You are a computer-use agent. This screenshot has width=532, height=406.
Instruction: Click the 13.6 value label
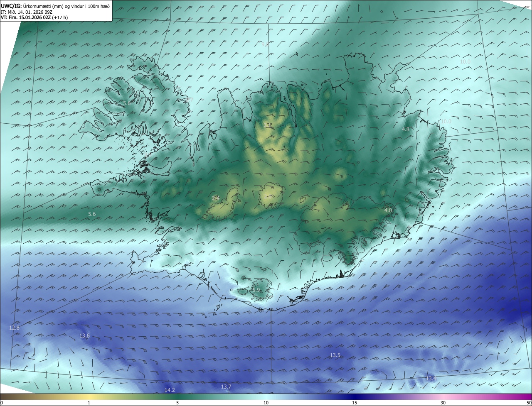pyautogui.click(x=84, y=336)
